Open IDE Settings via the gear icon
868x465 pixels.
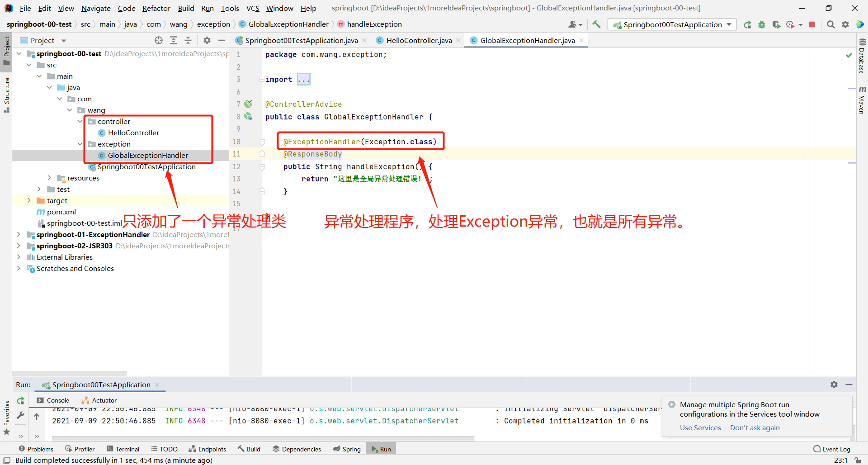click(x=846, y=24)
